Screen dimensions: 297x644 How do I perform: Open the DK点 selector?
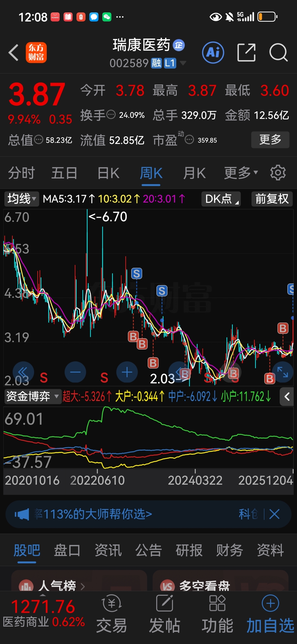point(221,199)
